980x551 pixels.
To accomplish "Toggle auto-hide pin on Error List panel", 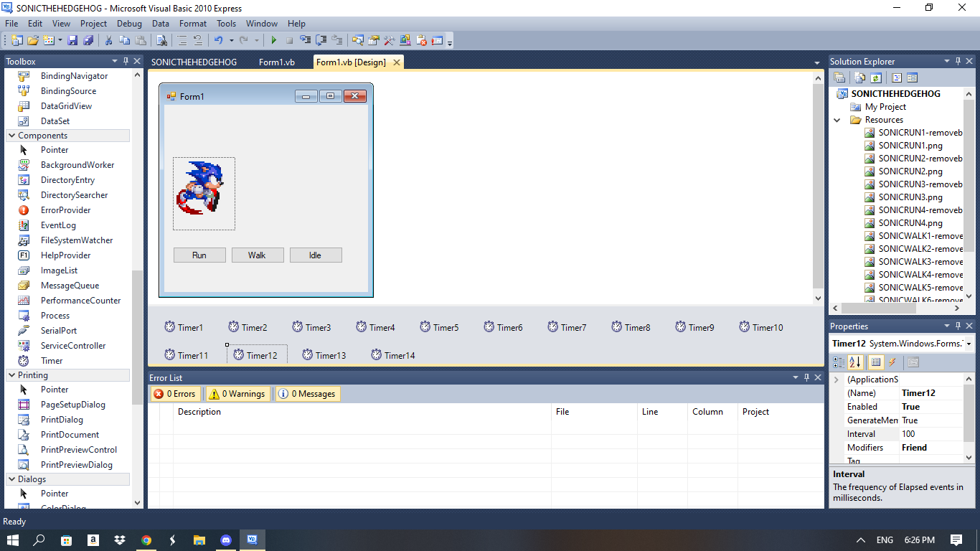I will (806, 377).
